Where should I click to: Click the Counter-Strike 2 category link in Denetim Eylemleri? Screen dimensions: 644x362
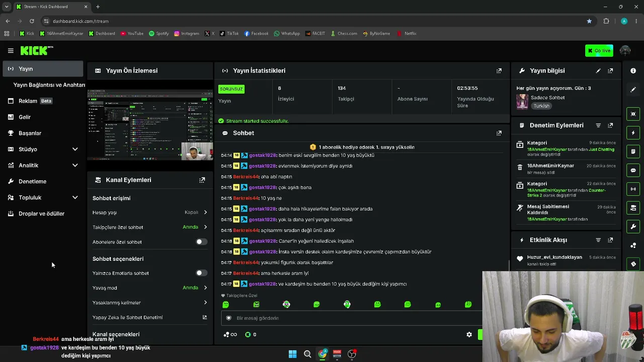567,193
